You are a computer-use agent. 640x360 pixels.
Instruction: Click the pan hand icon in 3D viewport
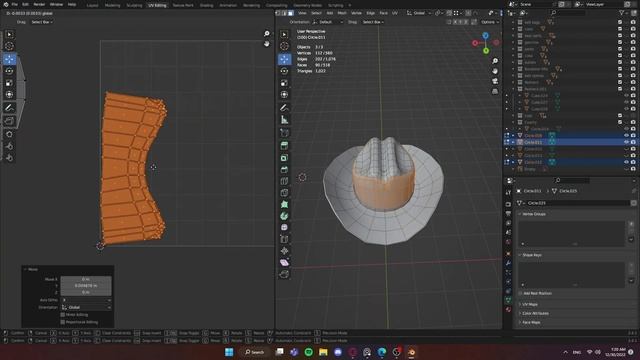pyautogui.click(x=495, y=71)
